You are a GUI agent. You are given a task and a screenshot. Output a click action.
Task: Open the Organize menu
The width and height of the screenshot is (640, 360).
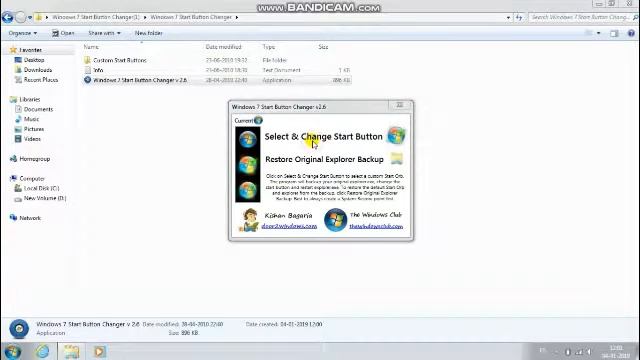tap(22, 33)
